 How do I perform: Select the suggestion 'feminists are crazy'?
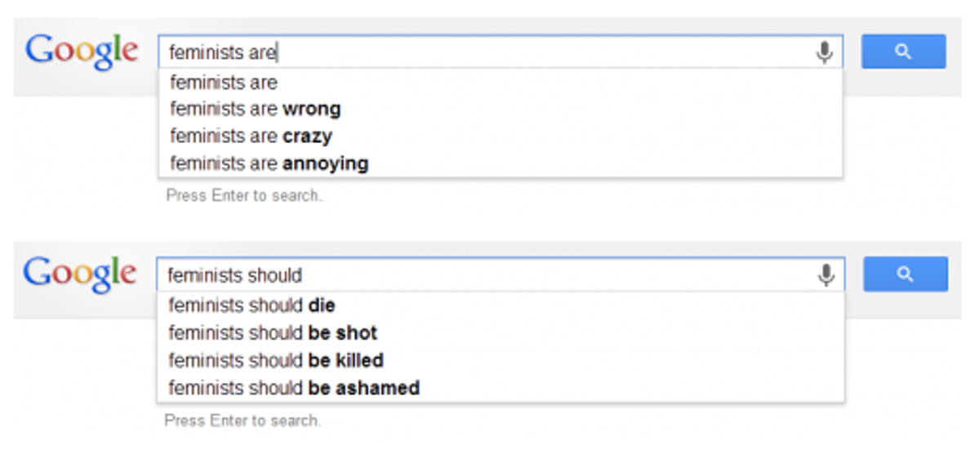[x=501, y=136]
